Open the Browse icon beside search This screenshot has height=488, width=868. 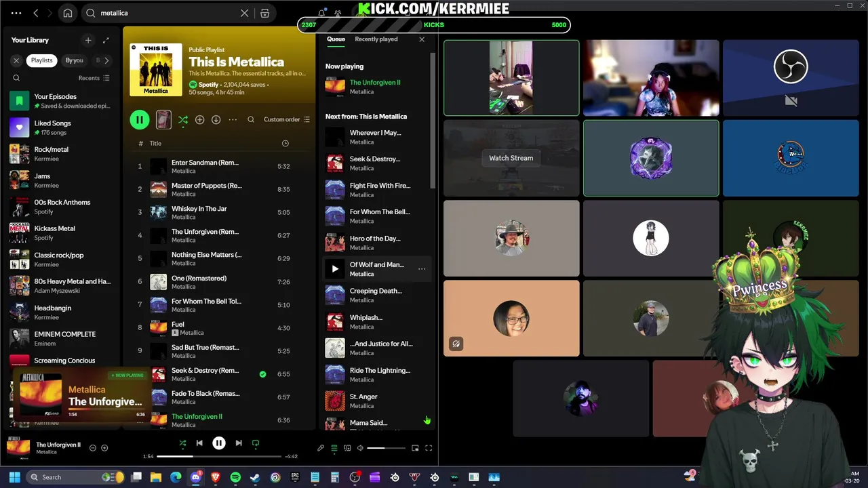coord(265,13)
